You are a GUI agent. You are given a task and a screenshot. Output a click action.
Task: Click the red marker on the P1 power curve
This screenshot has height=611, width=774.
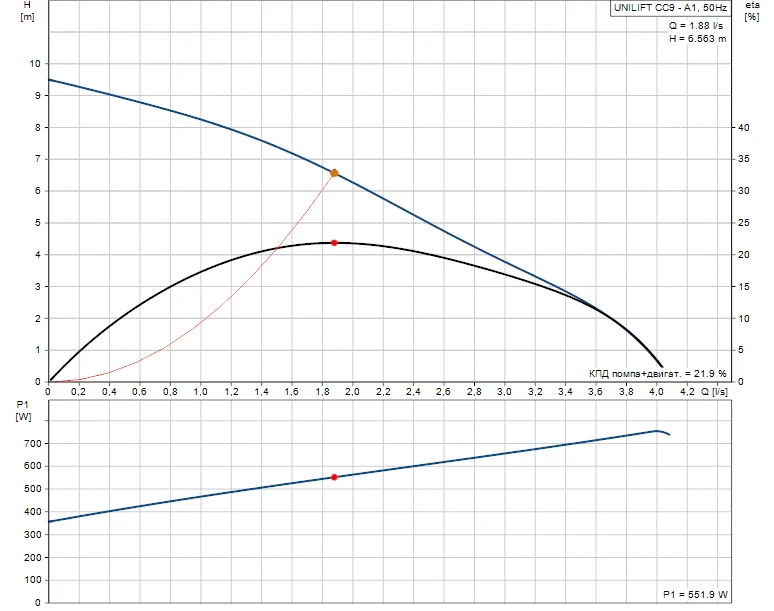click(x=334, y=477)
